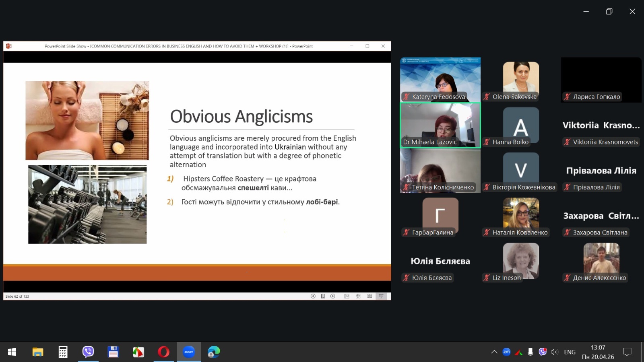Switch to Reading View icon

click(x=369, y=296)
